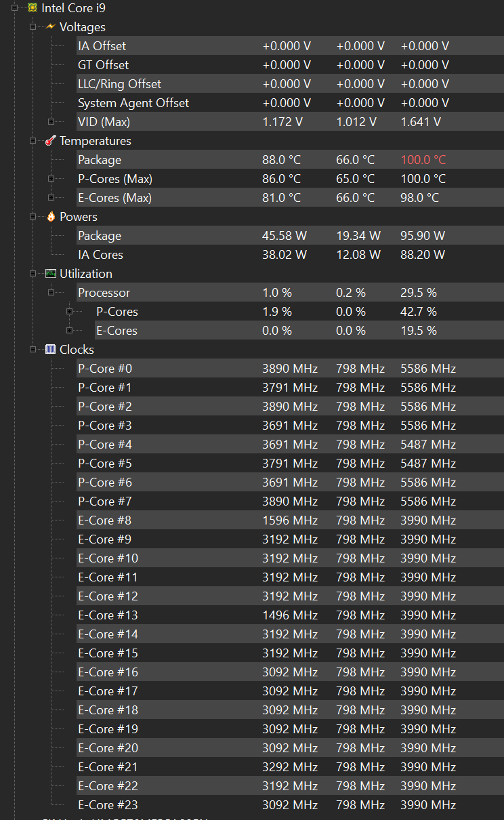Click the Package power value 45.58 W
This screenshot has width=504, height=820.
coord(285,236)
